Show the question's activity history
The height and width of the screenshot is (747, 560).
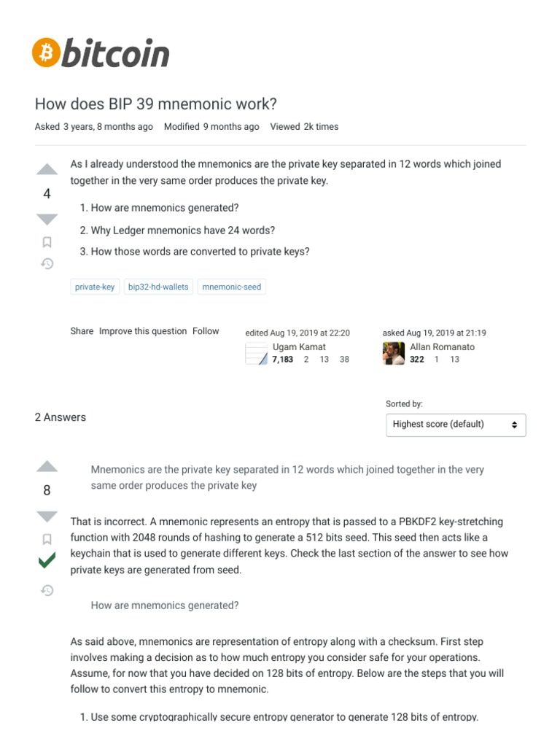(47, 263)
